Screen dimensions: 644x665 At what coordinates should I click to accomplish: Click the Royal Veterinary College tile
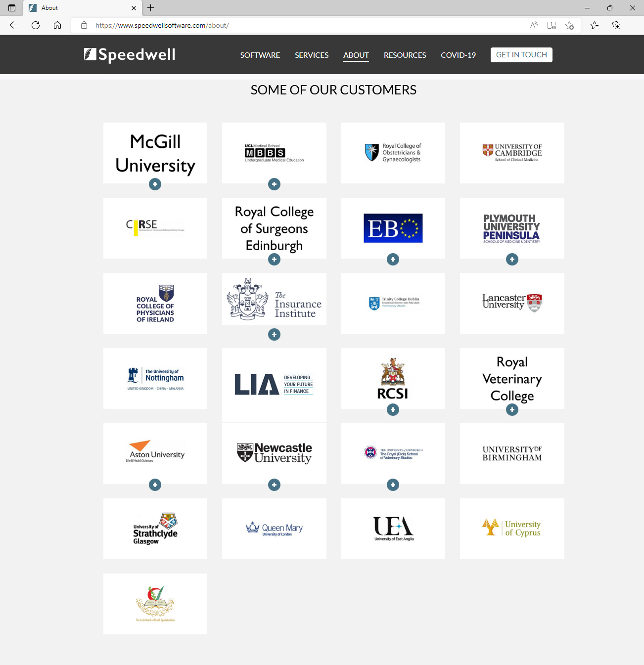pos(512,379)
